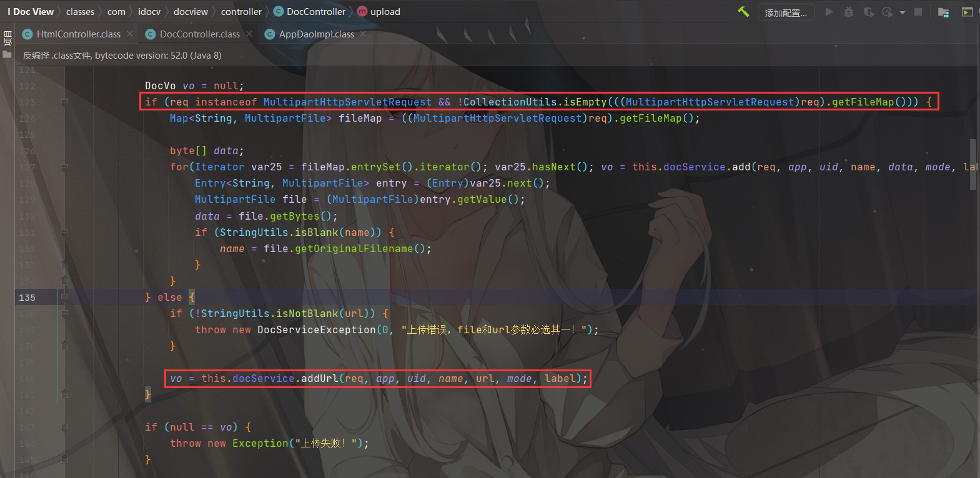Open the vertical project tool window tab

(7, 38)
